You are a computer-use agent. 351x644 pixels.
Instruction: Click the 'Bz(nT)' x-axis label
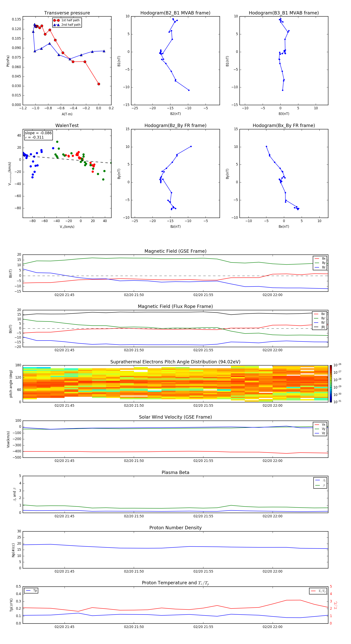(x=175, y=227)
